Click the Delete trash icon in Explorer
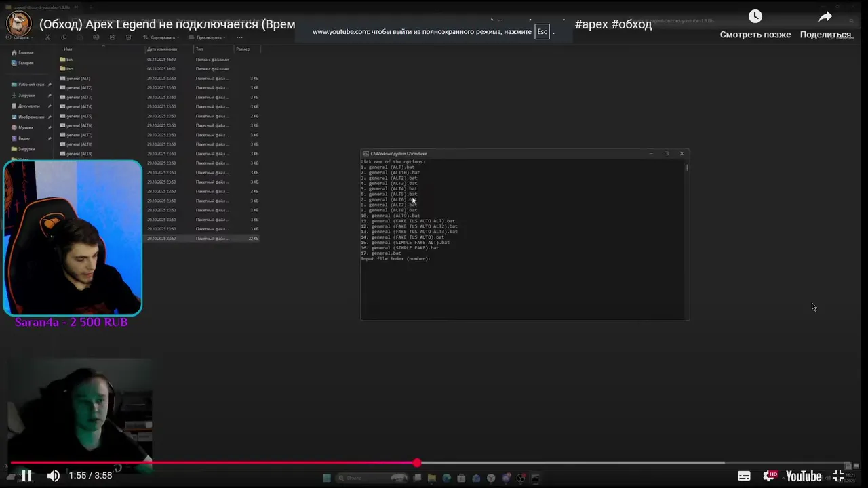Image resolution: width=868 pixels, height=488 pixels. [129, 37]
